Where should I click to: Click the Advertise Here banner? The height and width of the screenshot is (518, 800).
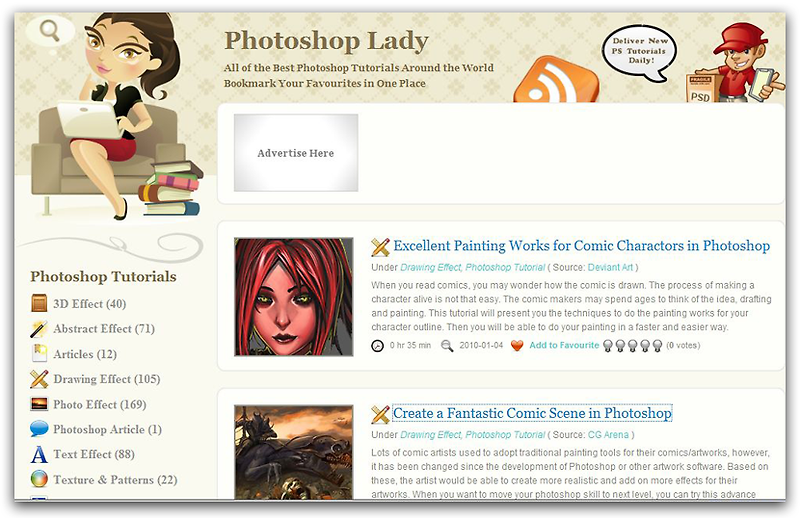click(296, 153)
